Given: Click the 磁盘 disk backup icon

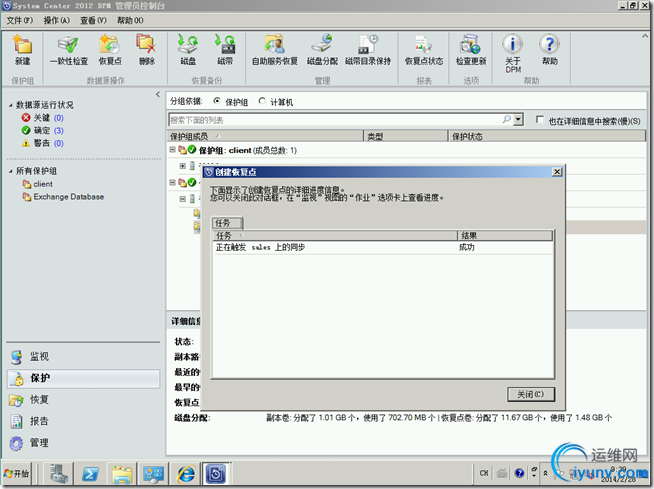Looking at the screenshot, I should (x=188, y=50).
